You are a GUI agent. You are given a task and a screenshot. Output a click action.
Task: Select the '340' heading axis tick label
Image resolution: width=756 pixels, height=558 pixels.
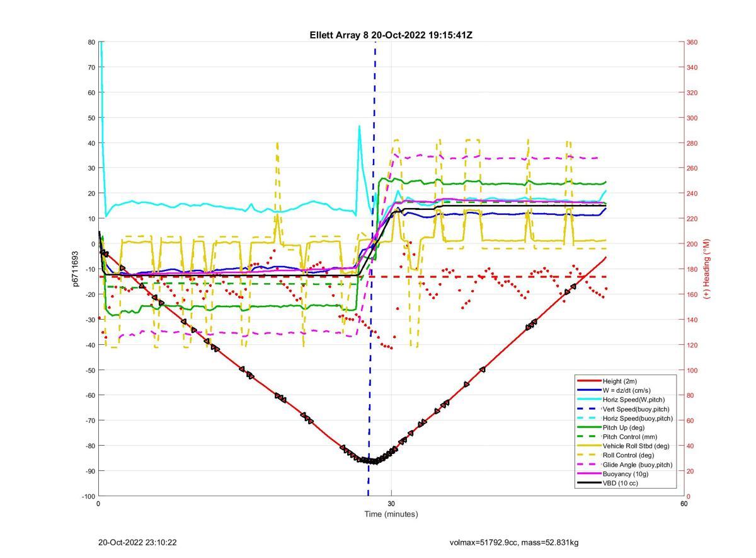click(692, 67)
